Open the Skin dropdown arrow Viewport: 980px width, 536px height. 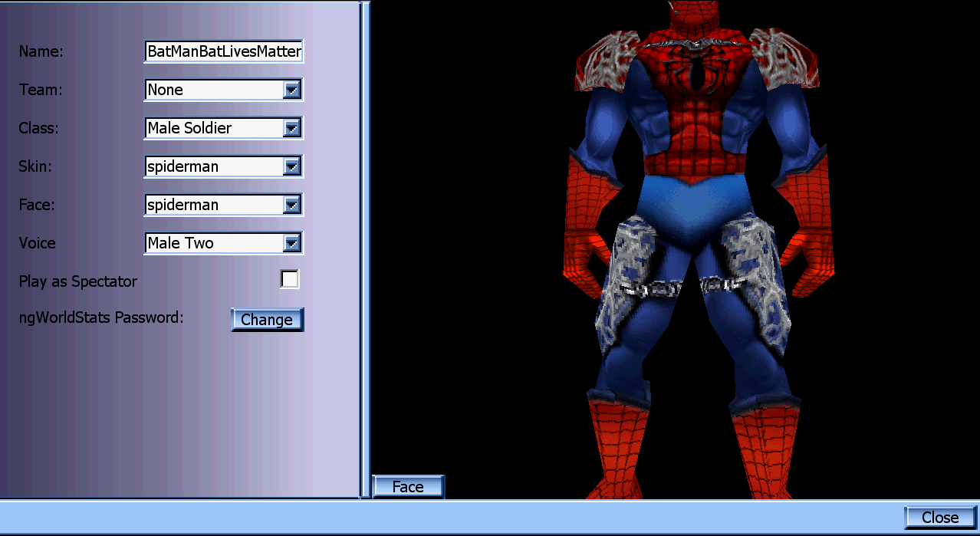(x=291, y=166)
